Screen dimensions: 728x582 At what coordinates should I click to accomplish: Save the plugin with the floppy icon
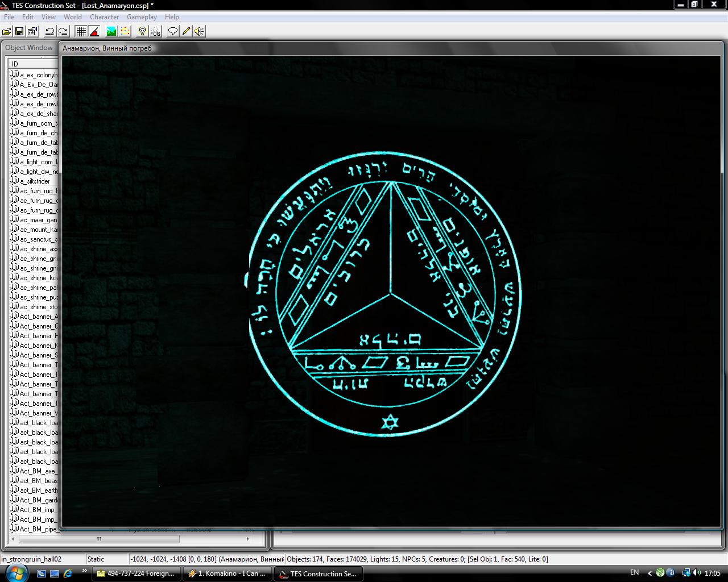click(x=19, y=31)
